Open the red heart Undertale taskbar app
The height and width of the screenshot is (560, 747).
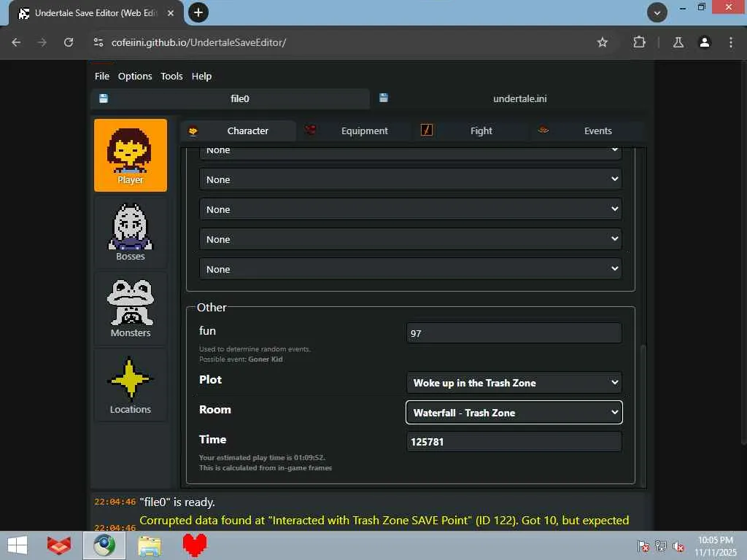(195, 545)
